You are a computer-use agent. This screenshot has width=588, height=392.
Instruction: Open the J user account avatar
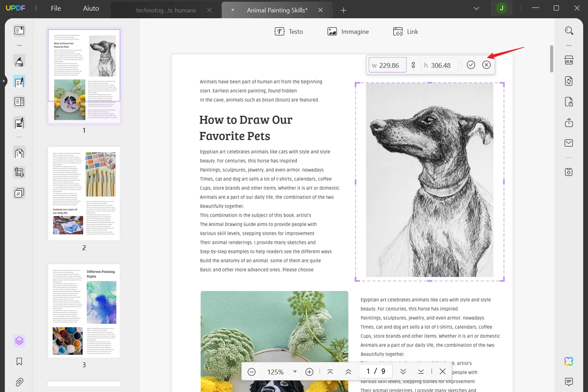[x=502, y=8]
